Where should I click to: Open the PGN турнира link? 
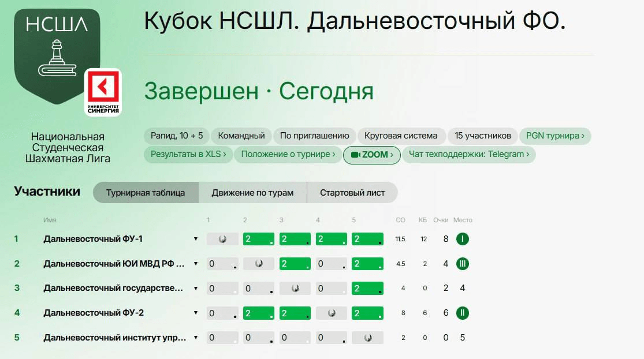(x=555, y=136)
